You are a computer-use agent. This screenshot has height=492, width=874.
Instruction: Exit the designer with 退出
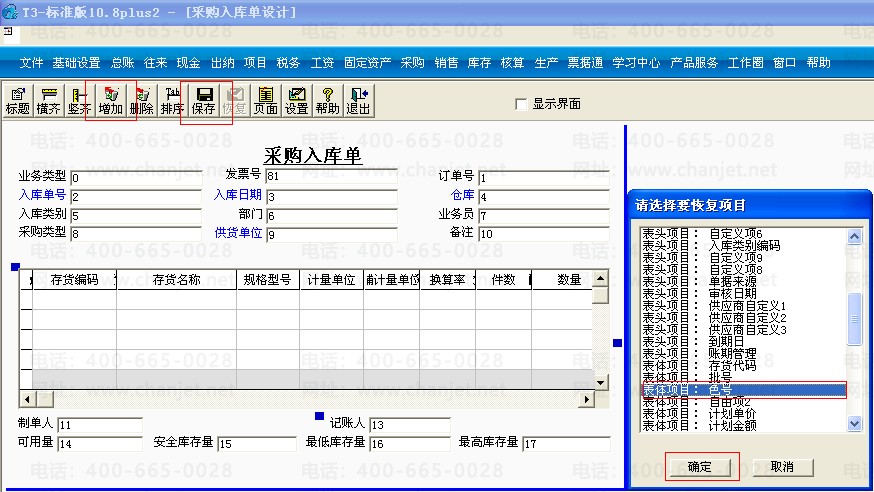pos(358,101)
